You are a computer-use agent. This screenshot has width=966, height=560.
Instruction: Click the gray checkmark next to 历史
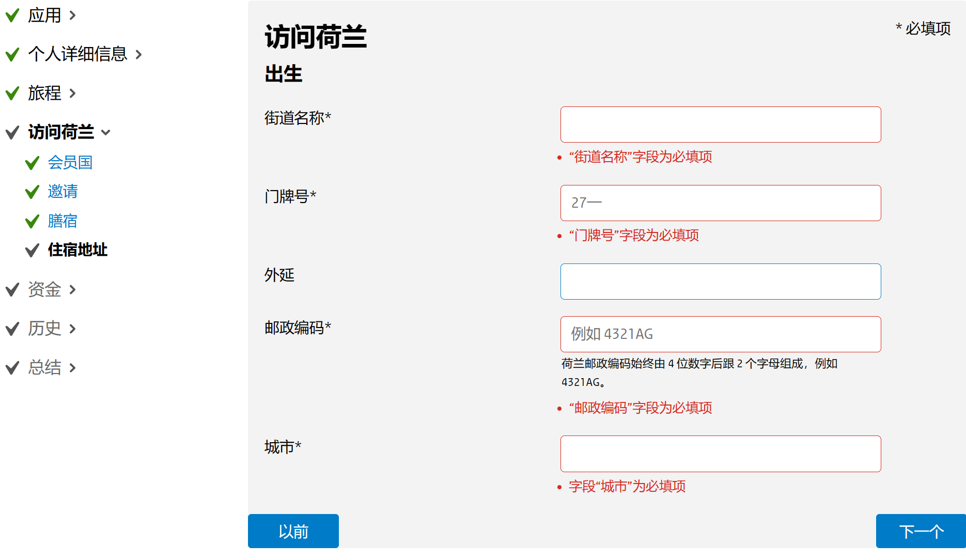click(12, 329)
